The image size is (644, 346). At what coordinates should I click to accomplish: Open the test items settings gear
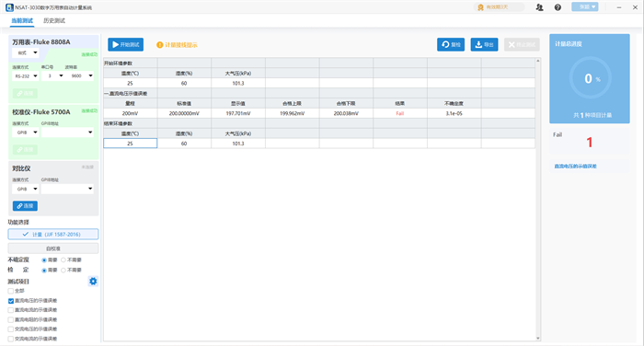93,281
